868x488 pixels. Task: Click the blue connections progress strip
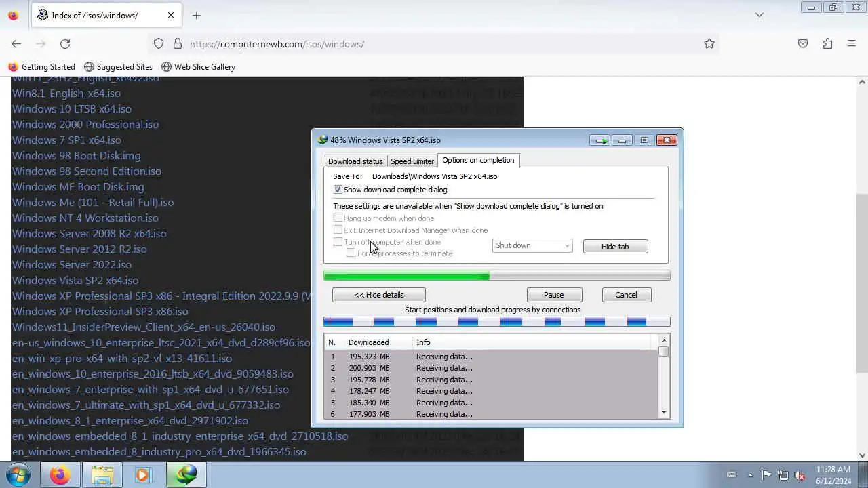[497, 322]
